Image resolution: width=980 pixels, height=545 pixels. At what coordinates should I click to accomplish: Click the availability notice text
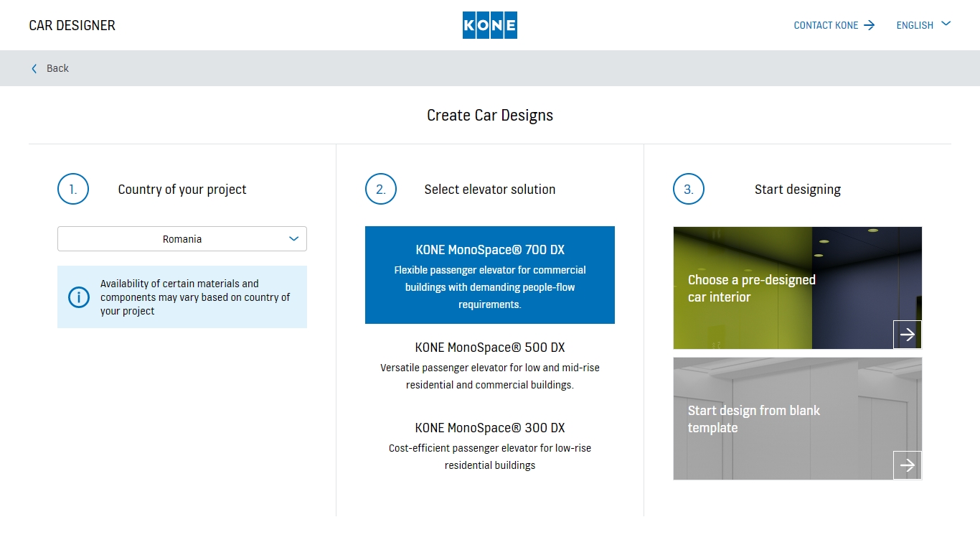195,297
